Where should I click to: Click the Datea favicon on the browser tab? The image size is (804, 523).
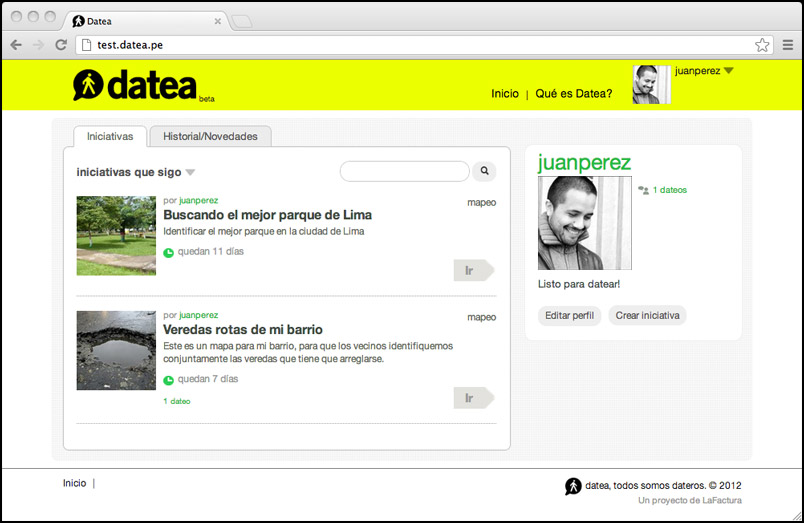point(78,21)
